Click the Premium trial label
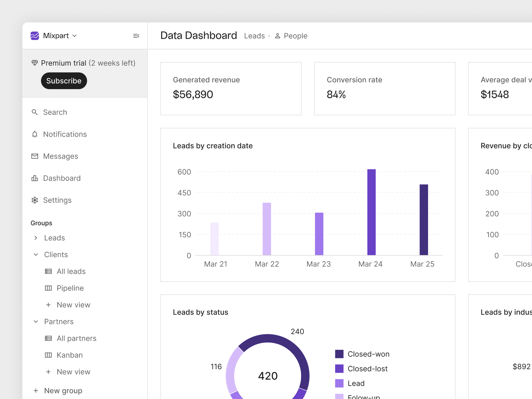Viewport: 532px width, 399px height. point(64,63)
